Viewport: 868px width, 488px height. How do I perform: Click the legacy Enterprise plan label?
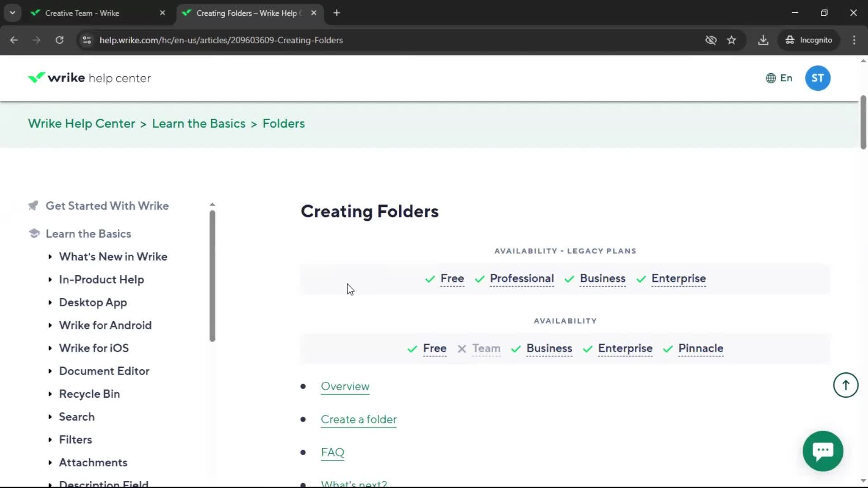[x=679, y=278]
